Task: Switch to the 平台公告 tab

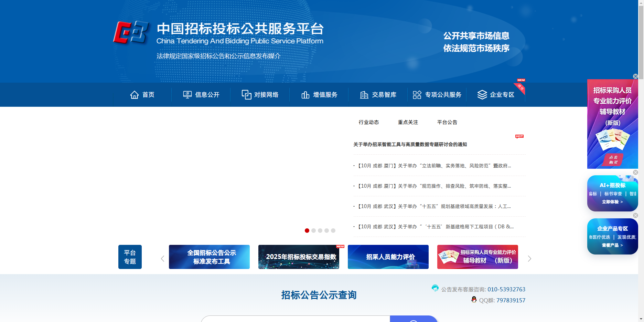Action: pos(447,122)
